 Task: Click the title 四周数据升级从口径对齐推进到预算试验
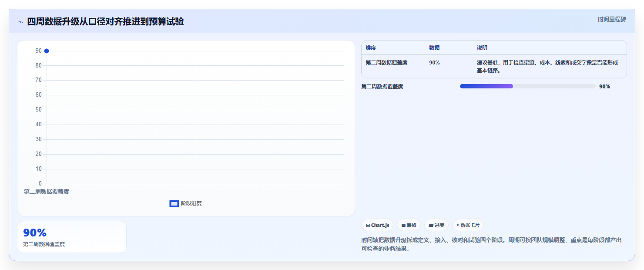click(105, 21)
